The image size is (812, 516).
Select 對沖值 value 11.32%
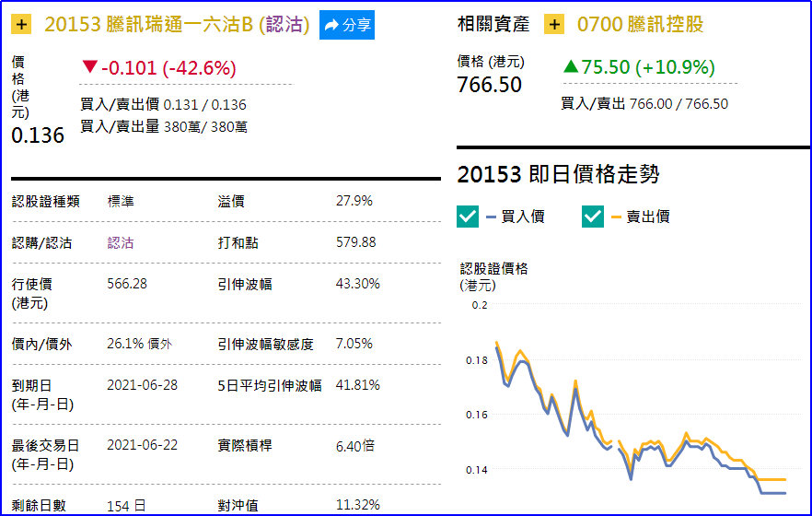click(358, 505)
